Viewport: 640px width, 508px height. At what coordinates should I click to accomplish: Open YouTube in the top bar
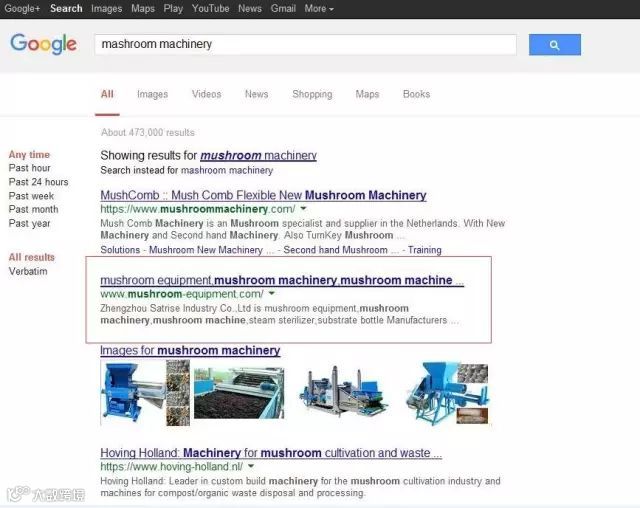(x=211, y=9)
